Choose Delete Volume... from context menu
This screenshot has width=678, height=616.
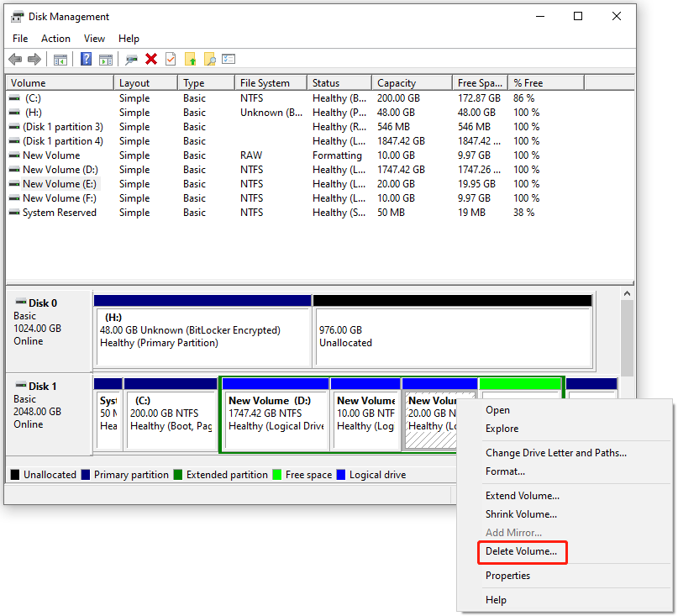[x=523, y=552]
